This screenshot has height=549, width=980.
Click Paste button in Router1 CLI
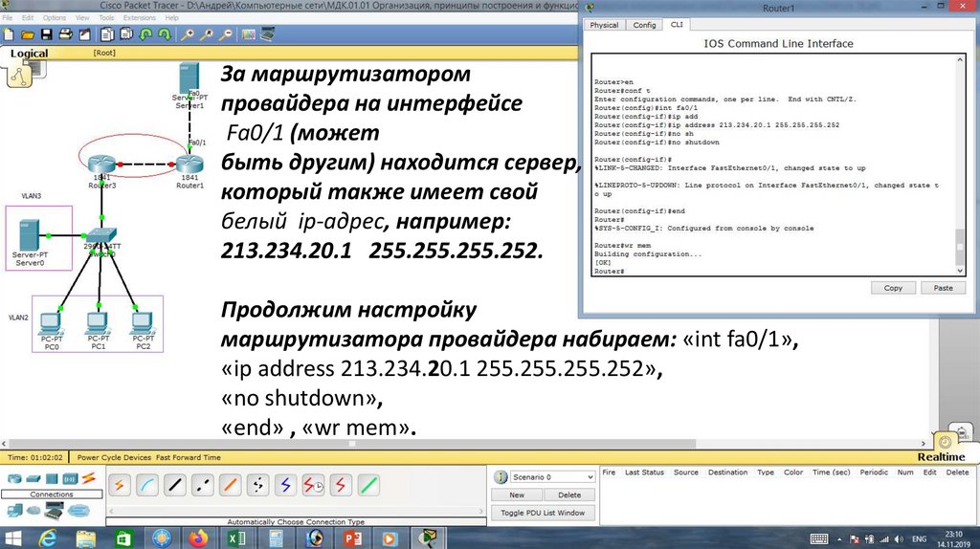click(x=943, y=288)
